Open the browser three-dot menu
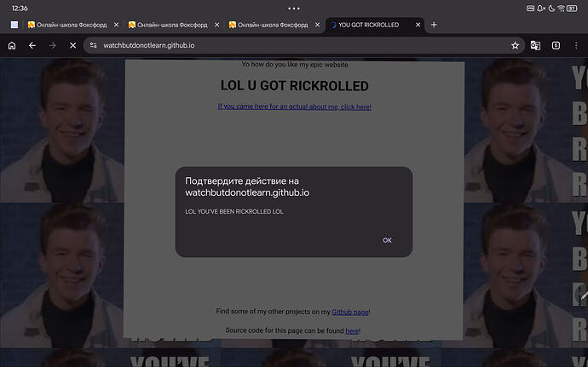The image size is (588, 367). point(576,45)
